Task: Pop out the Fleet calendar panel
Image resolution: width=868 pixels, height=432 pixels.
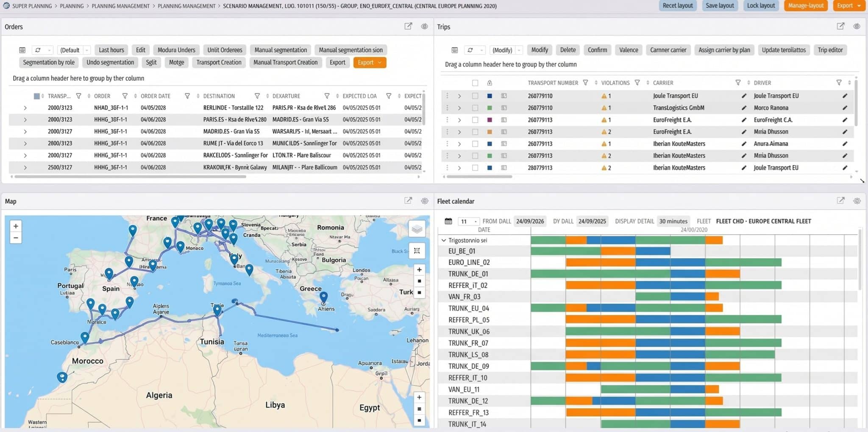Action: pyautogui.click(x=840, y=201)
